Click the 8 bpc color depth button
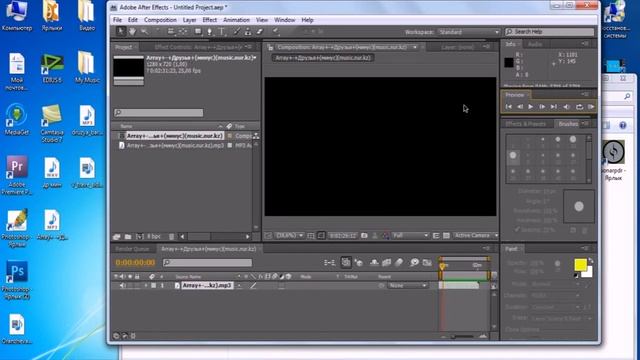 (153, 236)
